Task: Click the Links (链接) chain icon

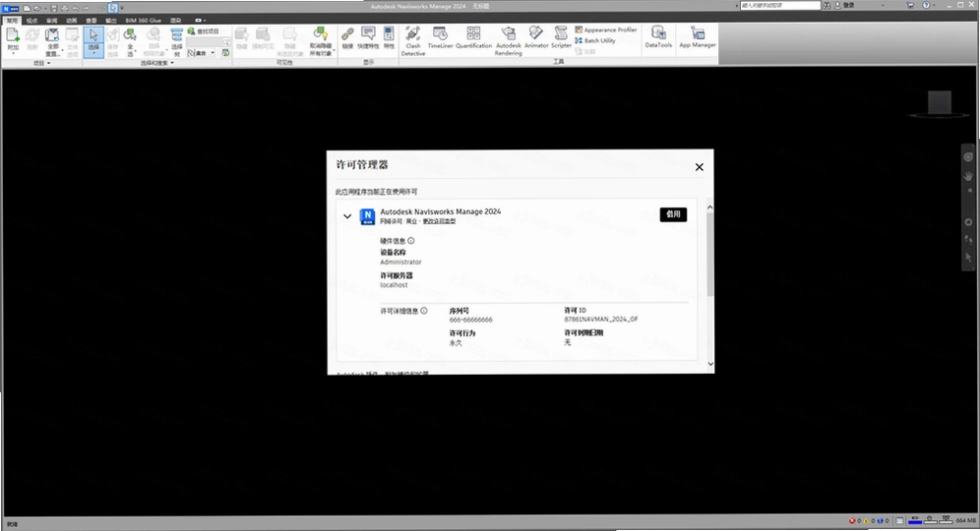Action: (x=347, y=33)
